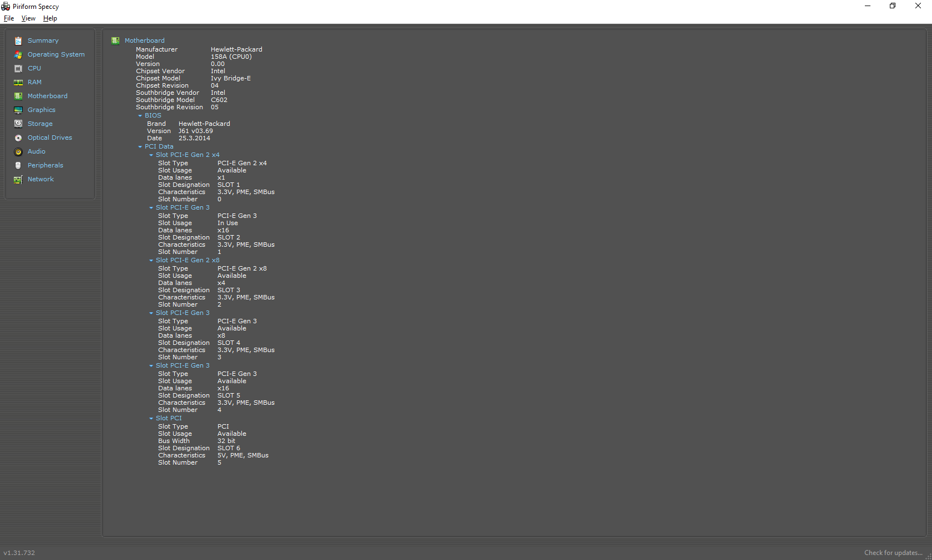
Task: Select the southbridge model C602
Action: 219,100
